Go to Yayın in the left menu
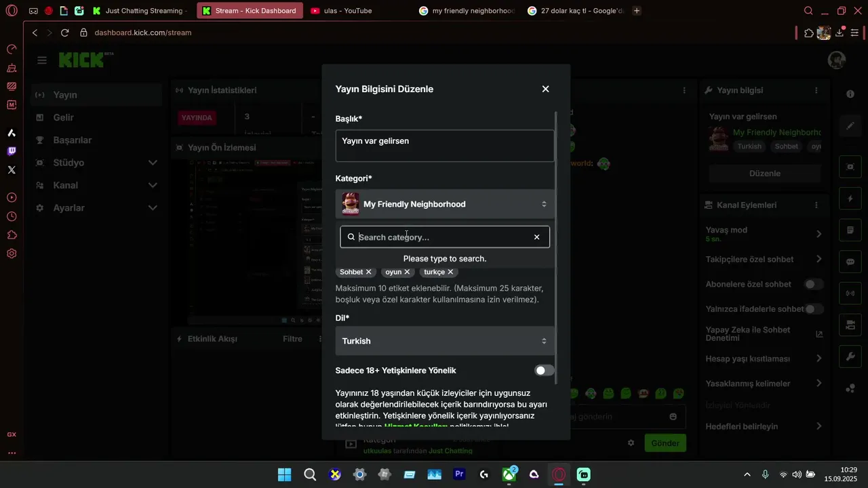868x488 pixels. pos(97,95)
